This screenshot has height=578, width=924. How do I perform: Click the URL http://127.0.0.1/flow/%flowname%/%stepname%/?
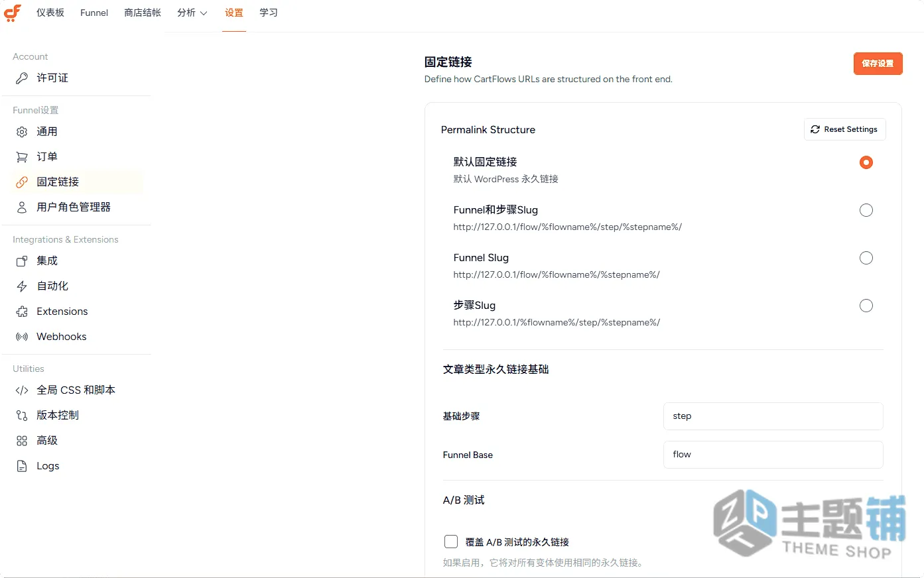(557, 275)
